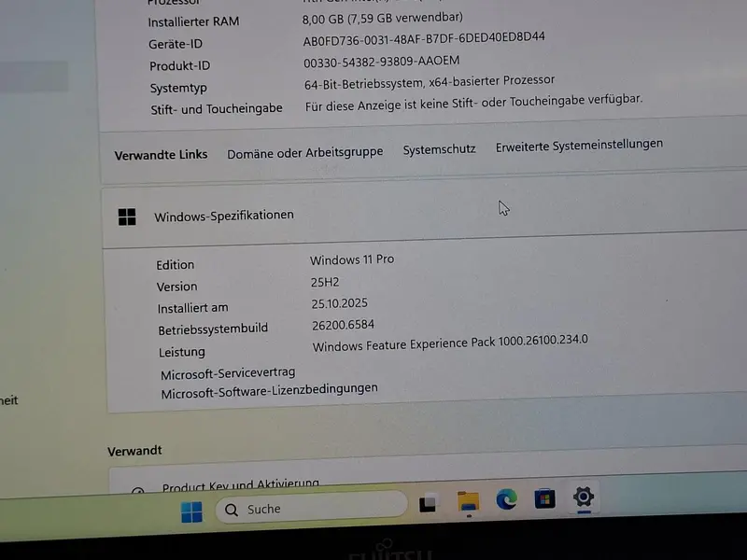Open Product Key und Aktivierung entry

240,485
